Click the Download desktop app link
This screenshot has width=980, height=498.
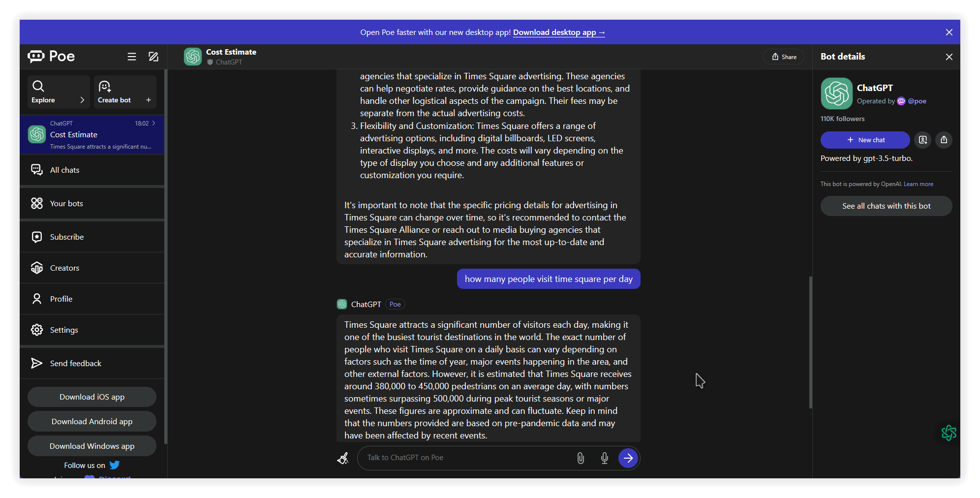[559, 32]
